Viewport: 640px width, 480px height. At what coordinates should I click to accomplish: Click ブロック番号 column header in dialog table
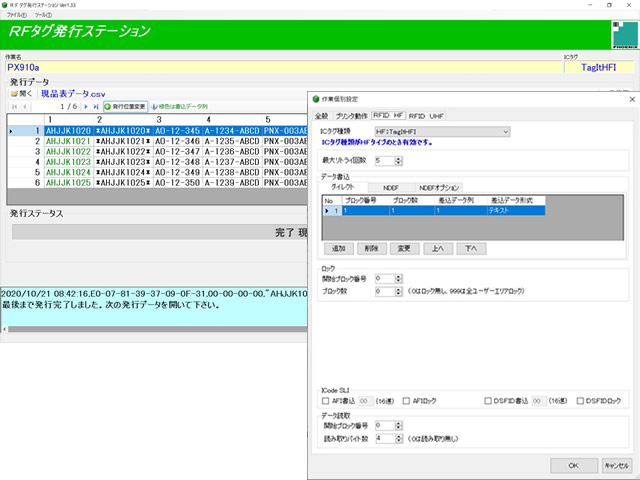point(366,201)
